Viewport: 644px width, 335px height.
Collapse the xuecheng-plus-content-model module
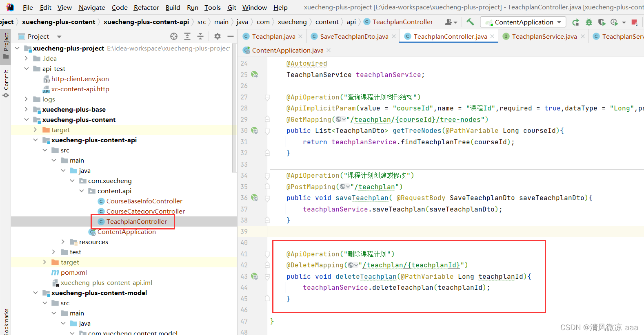click(x=36, y=293)
